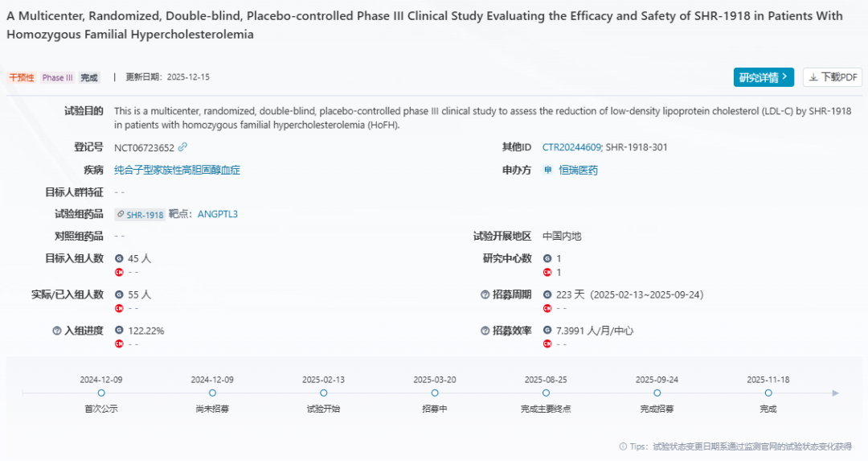Open the SHR-1918 drug tag
The width and height of the screenshot is (868, 461).
coord(140,215)
